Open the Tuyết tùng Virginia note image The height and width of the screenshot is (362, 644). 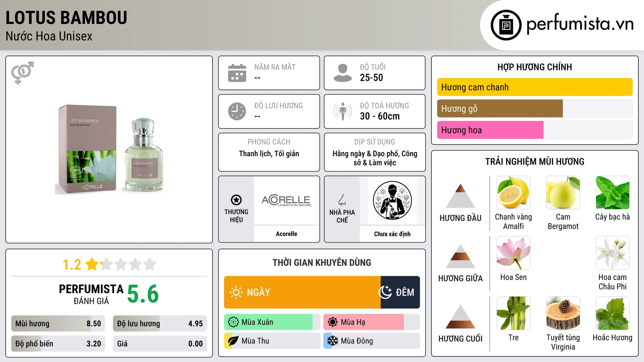[563, 313]
